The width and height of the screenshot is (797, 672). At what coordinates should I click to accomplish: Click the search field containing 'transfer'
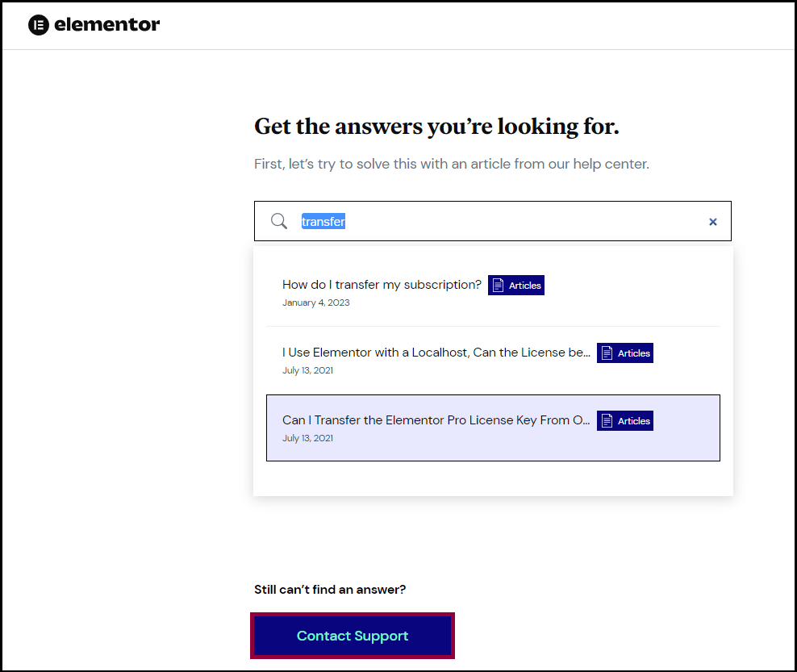493,221
